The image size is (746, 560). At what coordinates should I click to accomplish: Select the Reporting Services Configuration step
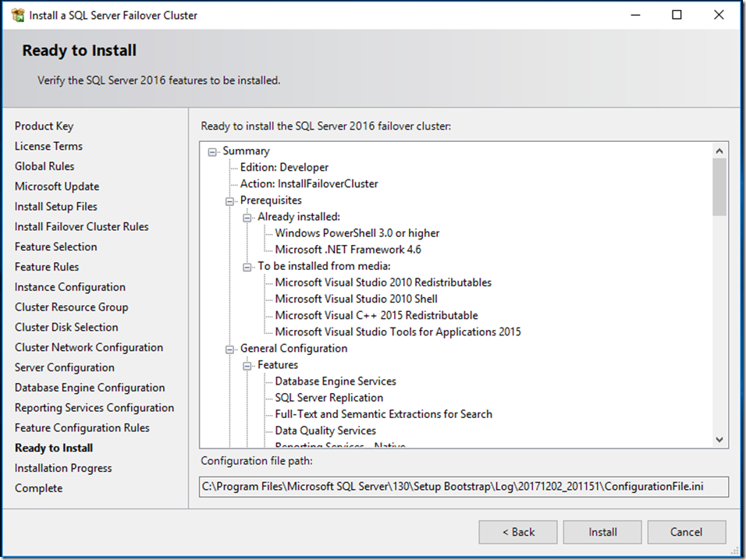[94, 408]
